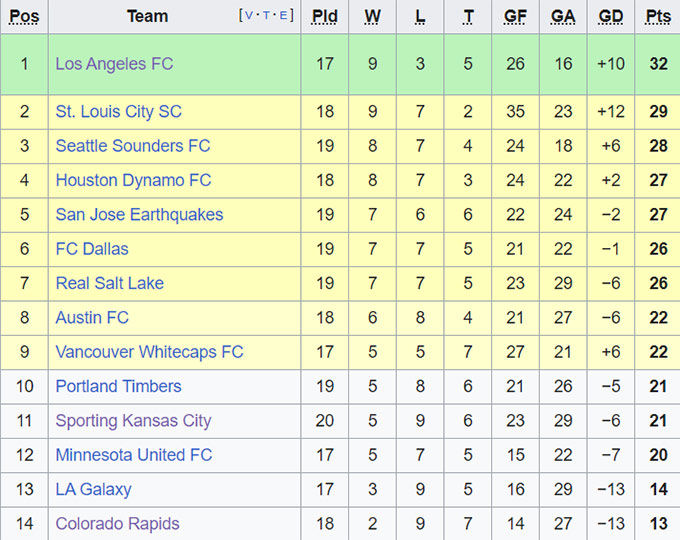
Task: Visit the Sporting Kansas City page
Action: (133, 421)
